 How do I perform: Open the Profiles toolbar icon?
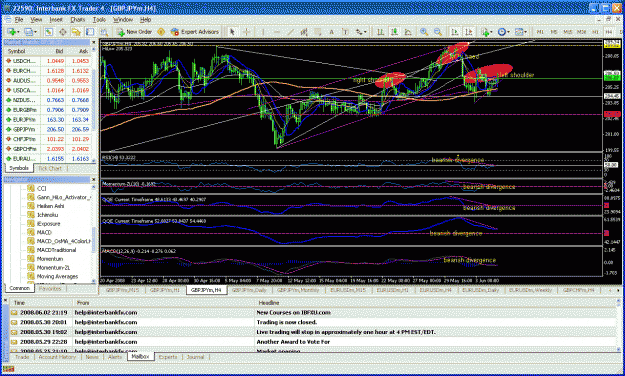point(29,32)
